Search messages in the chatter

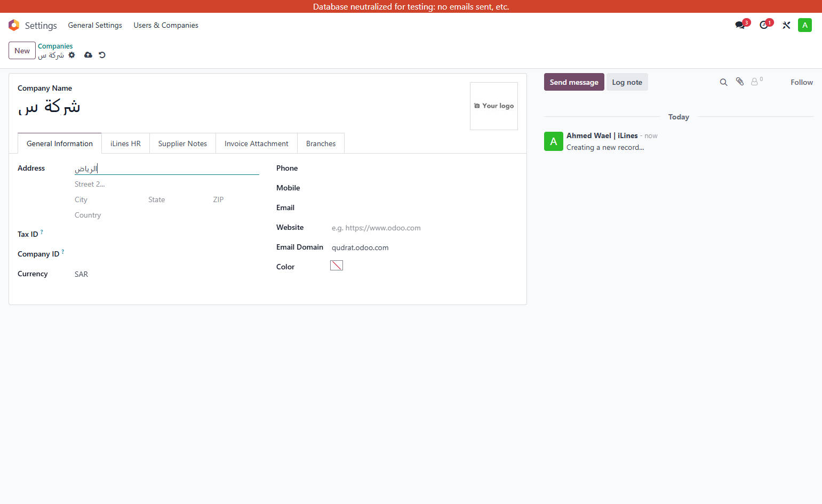(723, 82)
